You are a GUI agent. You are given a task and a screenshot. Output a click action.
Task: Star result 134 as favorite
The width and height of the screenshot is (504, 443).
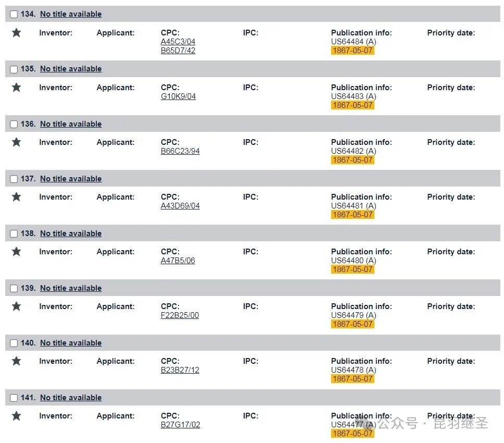click(x=16, y=32)
